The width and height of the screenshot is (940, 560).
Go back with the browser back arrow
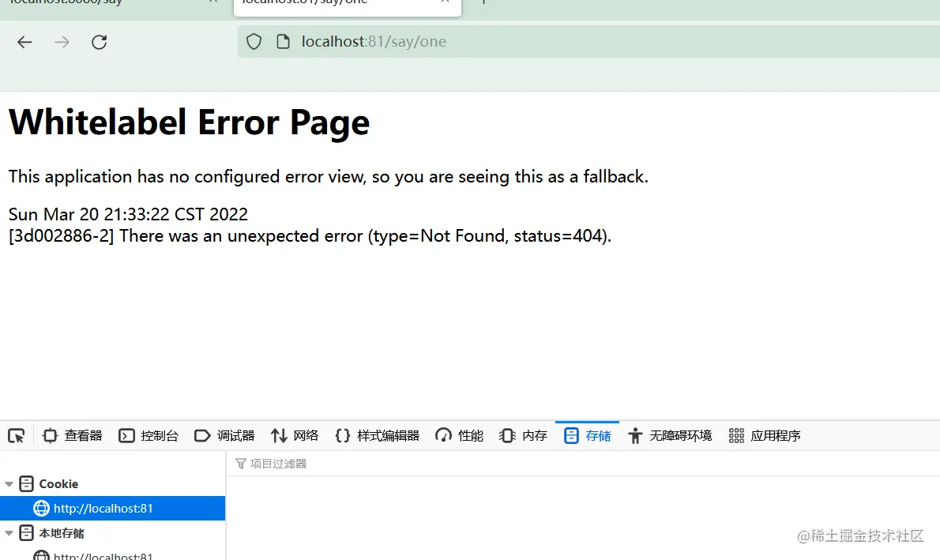coord(24,42)
